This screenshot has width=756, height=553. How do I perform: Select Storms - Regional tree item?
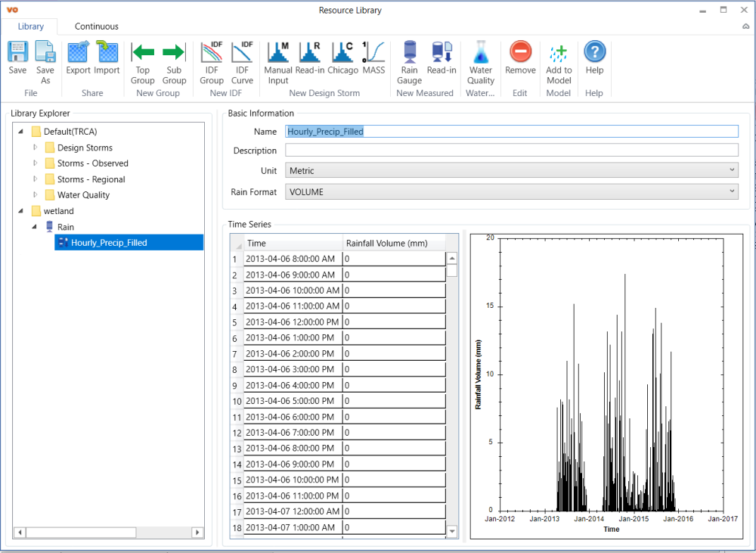(91, 179)
